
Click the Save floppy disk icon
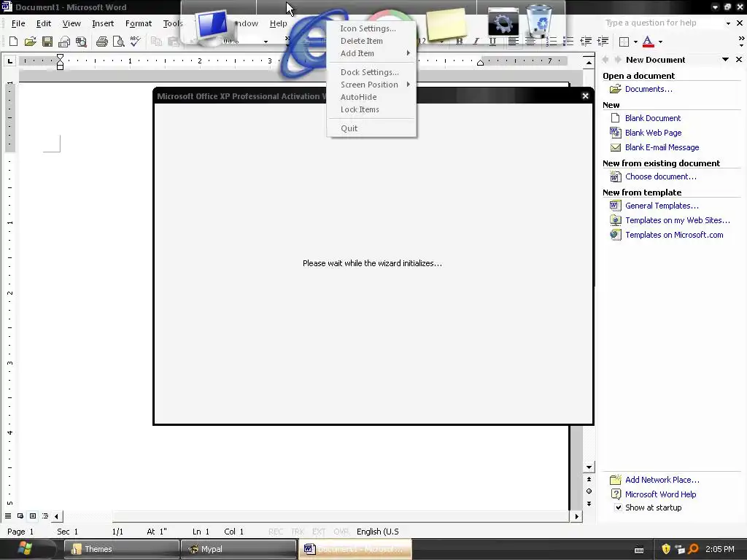tap(47, 42)
